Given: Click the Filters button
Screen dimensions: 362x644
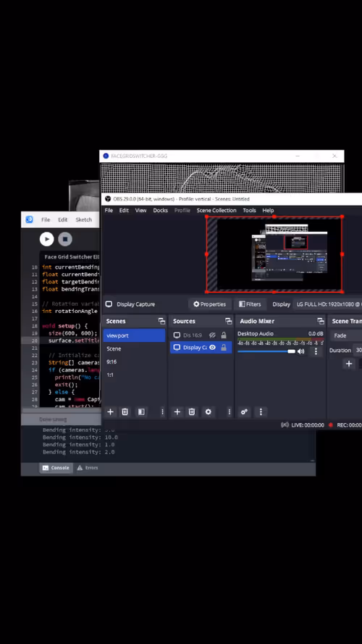Looking at the screenshot, I should [x=250, y=304].
